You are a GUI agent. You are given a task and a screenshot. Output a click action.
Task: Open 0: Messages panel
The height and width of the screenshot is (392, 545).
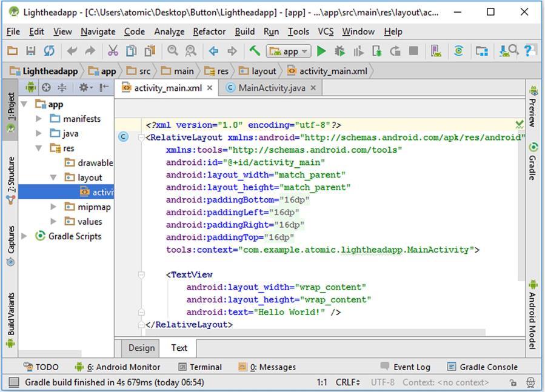coord(267,367)
